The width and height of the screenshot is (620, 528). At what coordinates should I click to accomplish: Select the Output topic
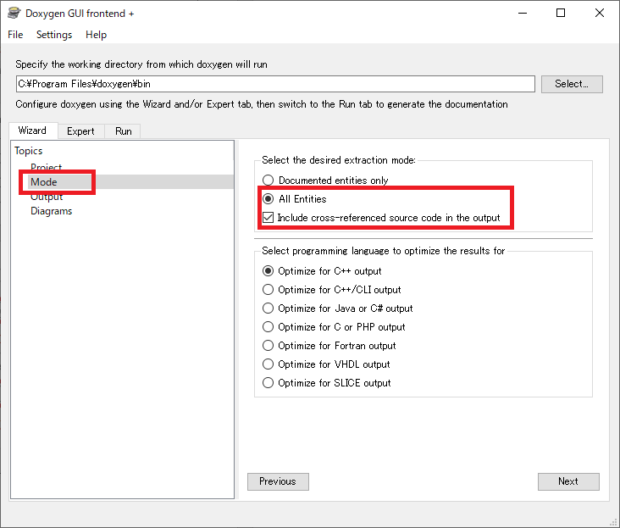click(46, 197)
